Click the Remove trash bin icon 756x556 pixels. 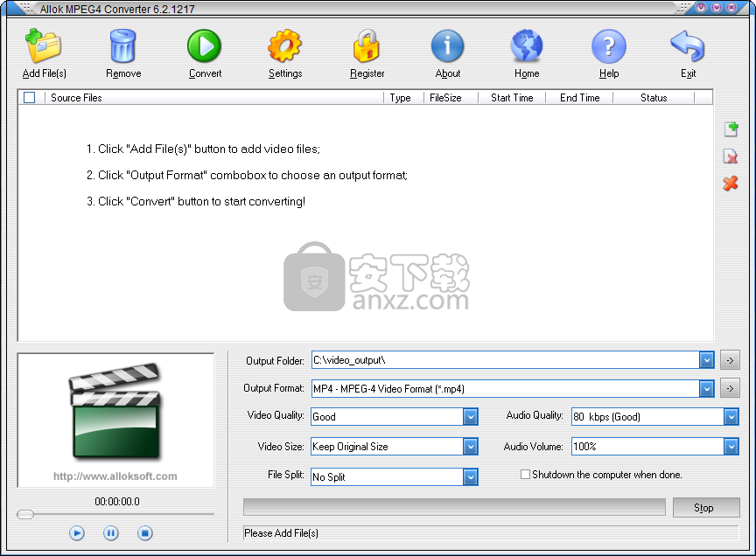tap(123, 46)
